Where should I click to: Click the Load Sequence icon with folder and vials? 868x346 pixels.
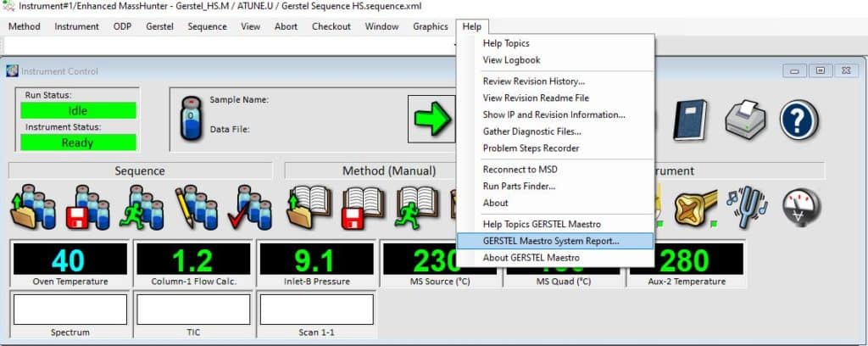(33, 208)
